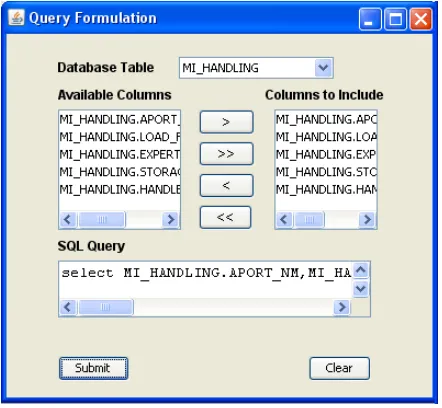This screenshot has width=442, height=408.
Task: Select MI_HANDLING.STC in Columns to Include
Action: click(326, 172)
